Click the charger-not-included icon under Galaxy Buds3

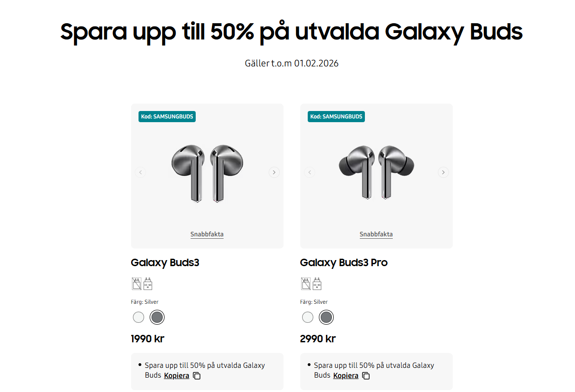(x=136, y=283)
